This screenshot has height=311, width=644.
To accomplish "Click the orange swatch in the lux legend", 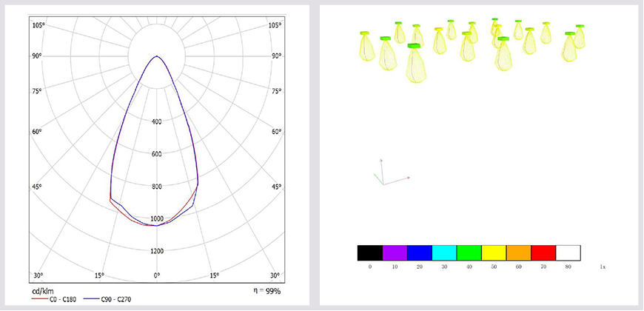I will point(519,253).
